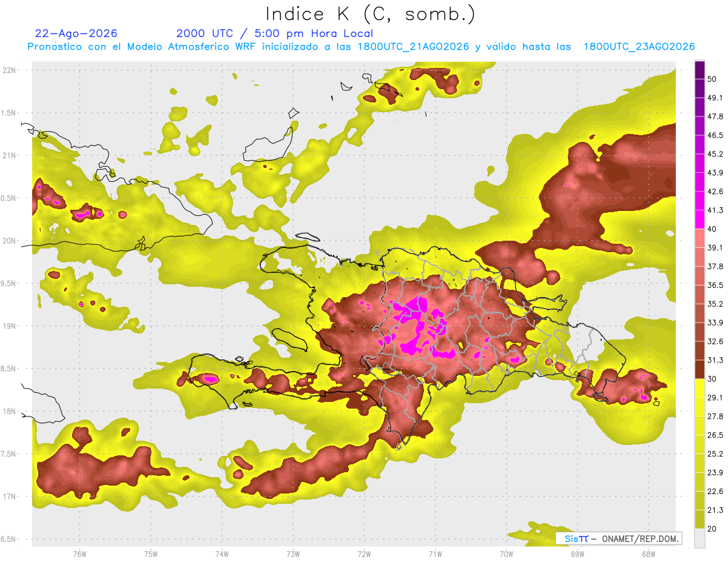Click the colorbar label '21.3'

click(x=715, y=510)
